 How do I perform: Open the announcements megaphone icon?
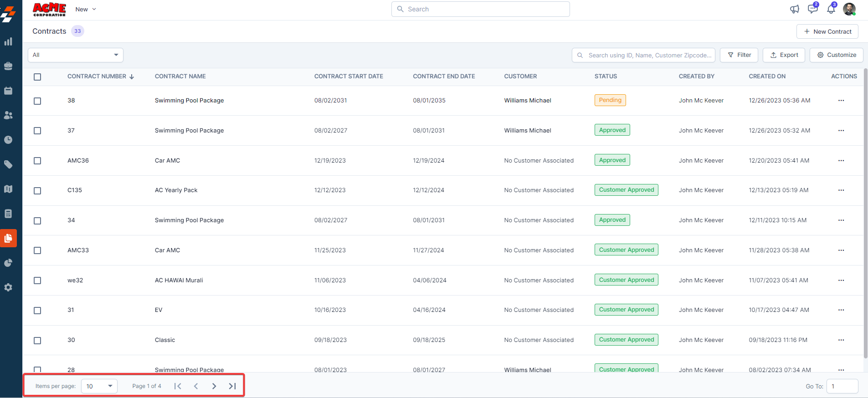click(x=794, y=9)
